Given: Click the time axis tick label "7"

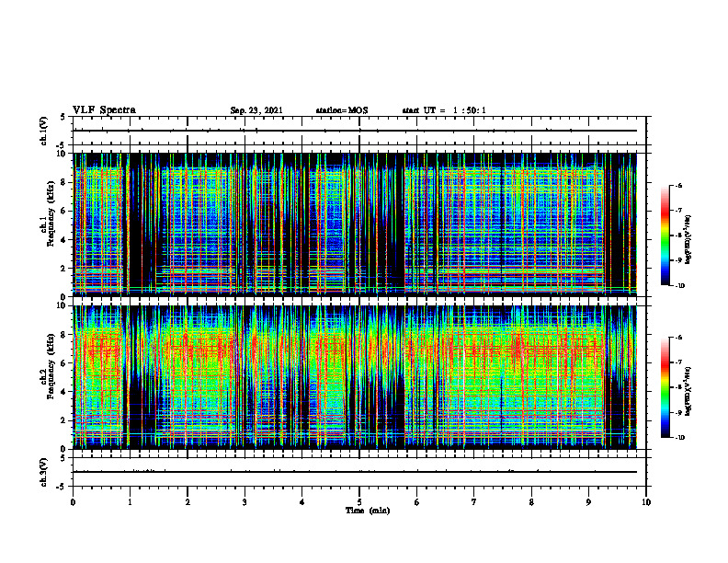Looking at the screenshot, I should click(474, 501).
